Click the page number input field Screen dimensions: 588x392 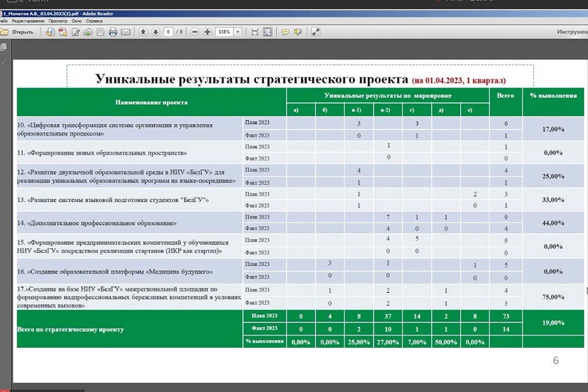click(169, 32)
